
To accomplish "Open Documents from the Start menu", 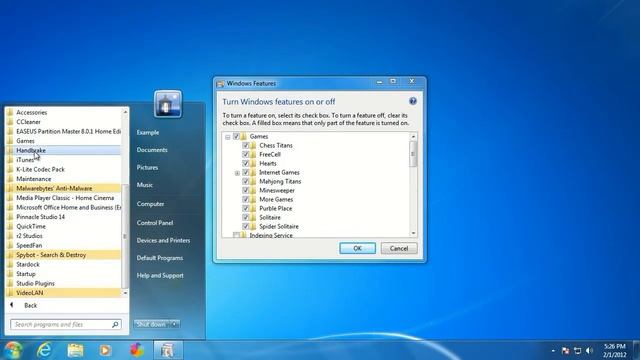I will click(152, 150).
